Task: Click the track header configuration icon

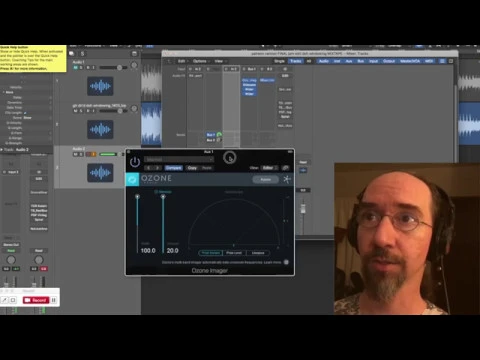Action: coord(134,54)
